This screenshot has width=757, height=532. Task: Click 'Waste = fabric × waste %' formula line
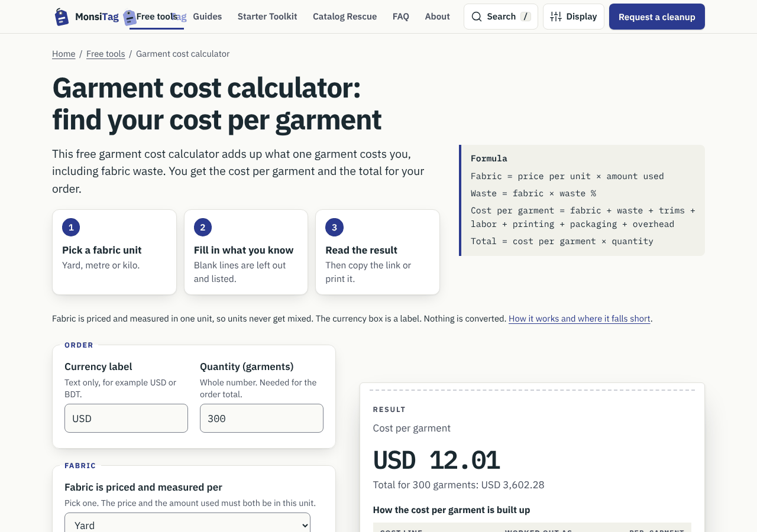tap(533, 193)
